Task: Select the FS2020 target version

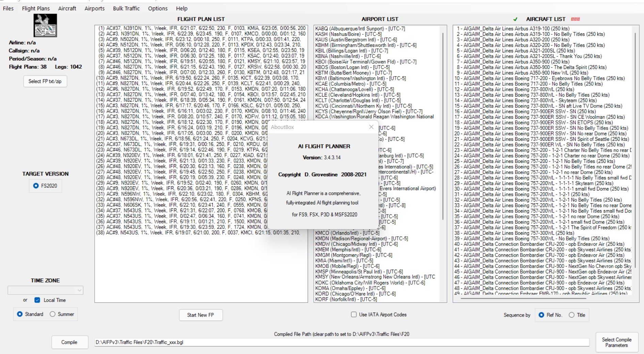Action: [x=45, y=186]
